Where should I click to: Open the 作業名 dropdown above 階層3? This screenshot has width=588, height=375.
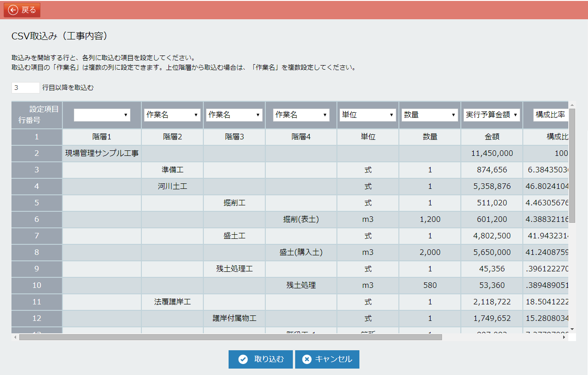click(234, 115)
